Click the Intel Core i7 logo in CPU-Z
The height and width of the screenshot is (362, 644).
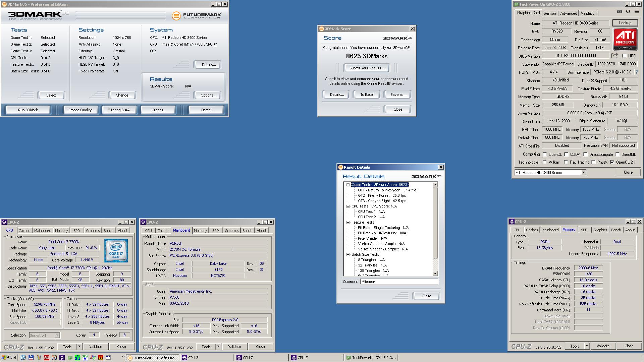point(116,251)
